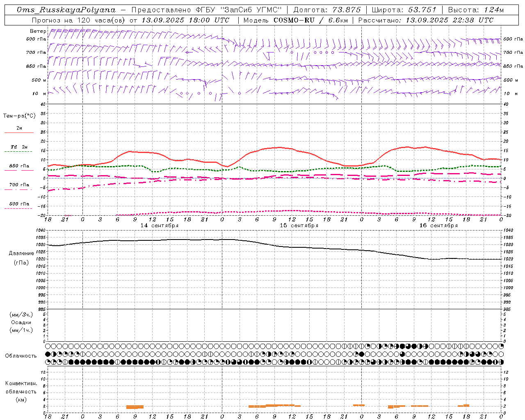Image resolution: width=525 pixels, height=420 pixels.
Task: Click the '(км)' unit under convective cloud label
Action: pyautogui.click(x=21, y=399)
